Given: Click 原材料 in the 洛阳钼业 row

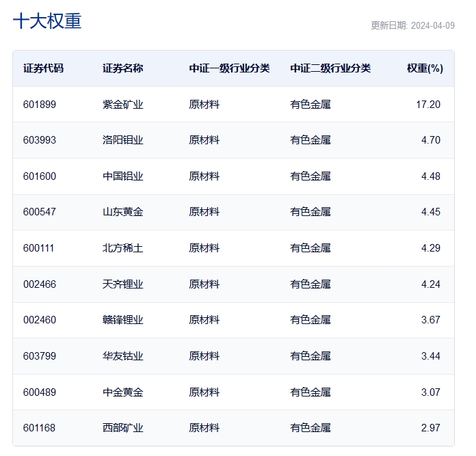Looking at the screenshot, I should 204,140.
